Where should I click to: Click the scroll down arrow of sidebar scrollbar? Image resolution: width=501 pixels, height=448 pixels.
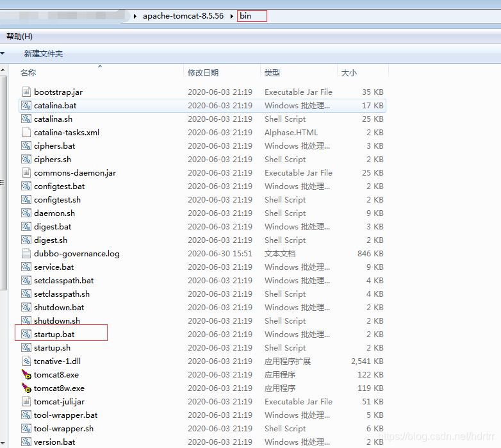click(x=3, y=443)
